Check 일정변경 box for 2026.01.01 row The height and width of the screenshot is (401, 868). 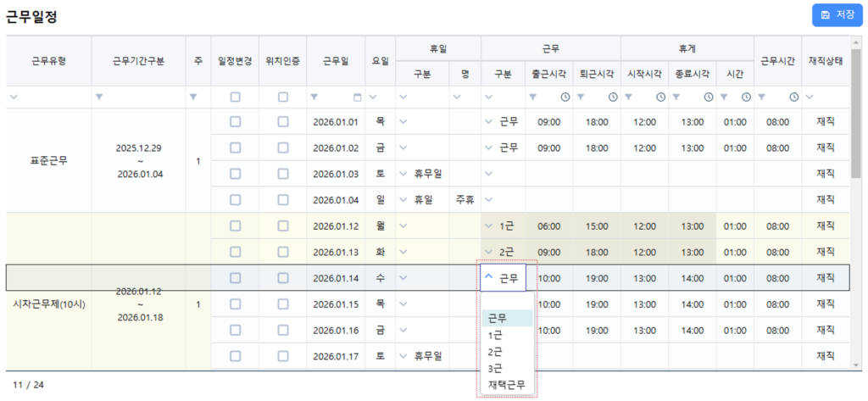click(x=235, y=121)
